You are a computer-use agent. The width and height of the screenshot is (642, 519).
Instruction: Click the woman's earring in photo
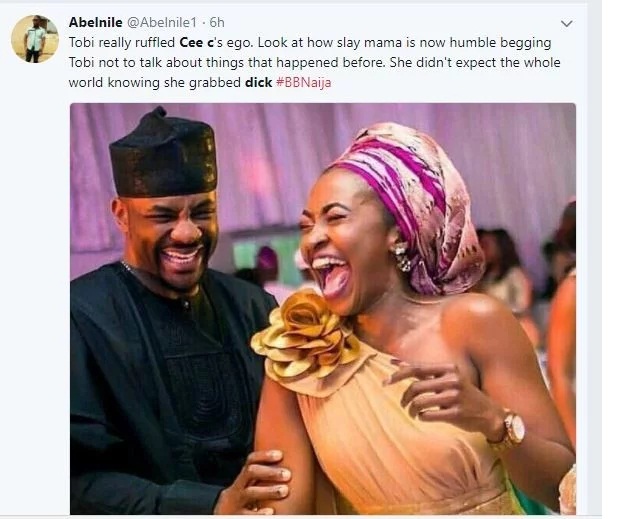point(401,257)
